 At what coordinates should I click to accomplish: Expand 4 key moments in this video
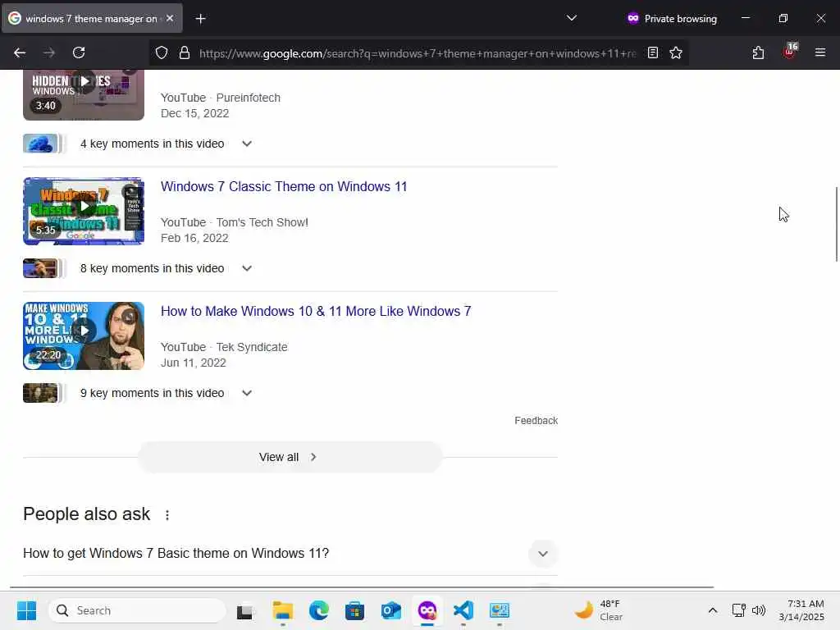click(x=247, y=144)
